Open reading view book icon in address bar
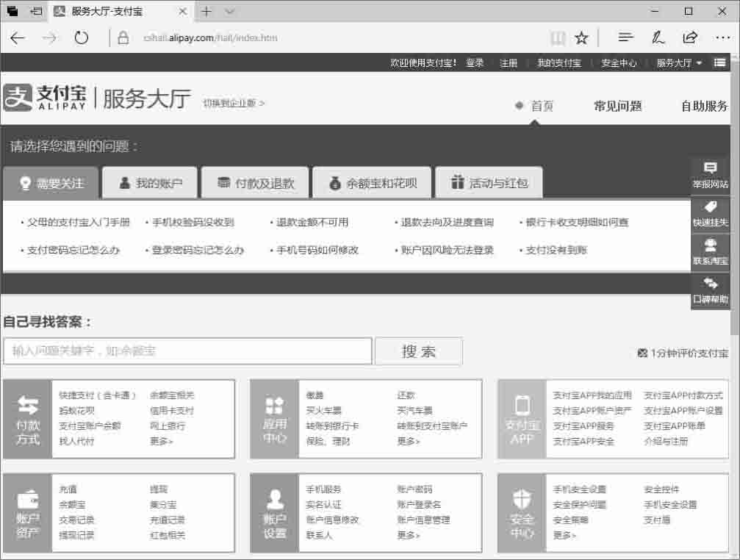Viewport: 740px width, 560px height. tap(558, 37)
